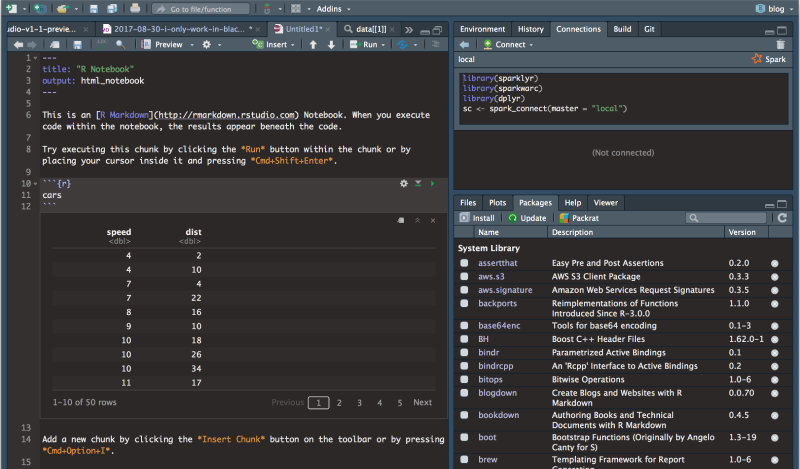
Task: Click the new file icon in main toolbar
Action: [11, 9]
